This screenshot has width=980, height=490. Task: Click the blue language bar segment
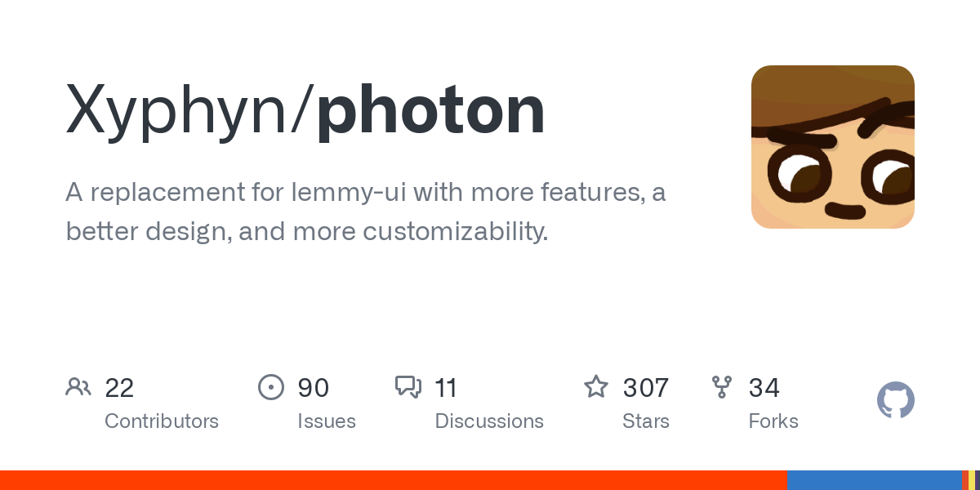point(875,480)
